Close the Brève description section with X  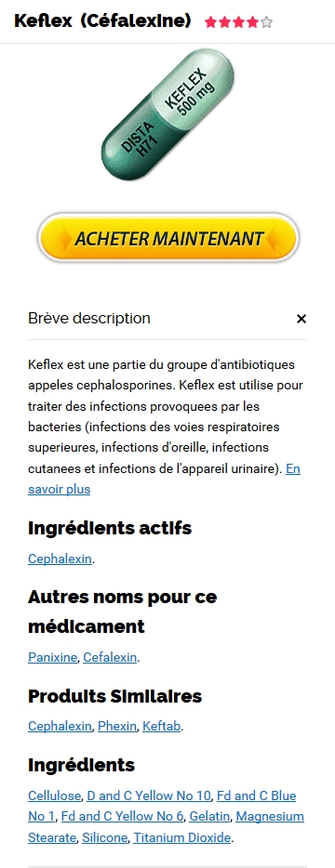pos(301,319)
